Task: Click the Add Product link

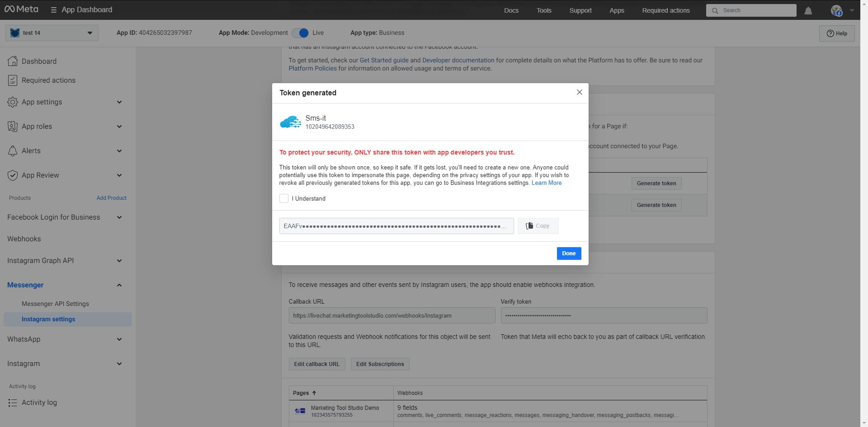Action: pyautogui.click(x=111, y=198)
